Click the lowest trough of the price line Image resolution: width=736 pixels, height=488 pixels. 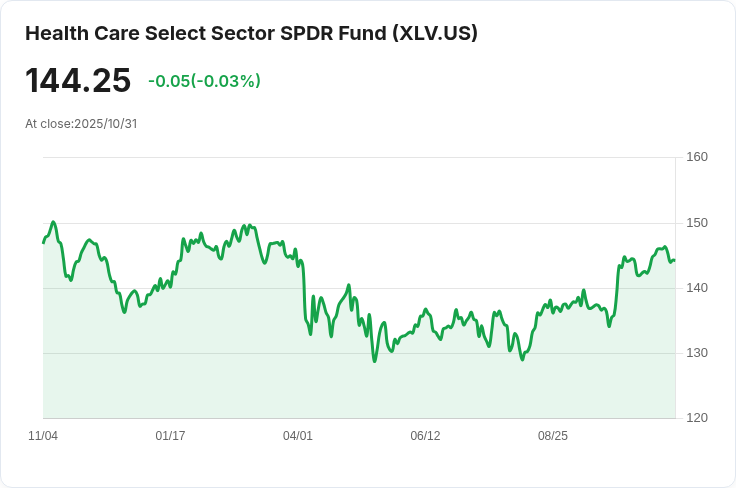coord(375,361)
